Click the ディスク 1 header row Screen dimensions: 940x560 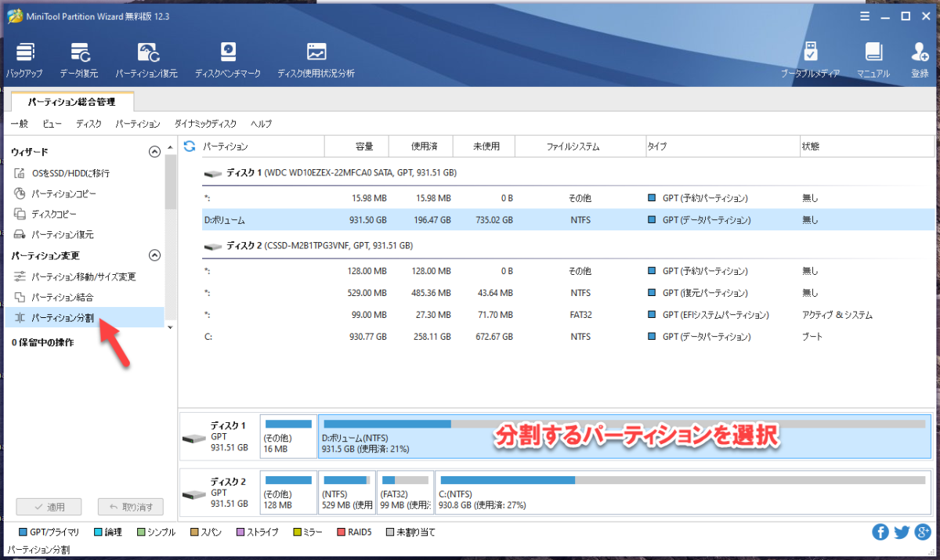[x=568, y=172]
